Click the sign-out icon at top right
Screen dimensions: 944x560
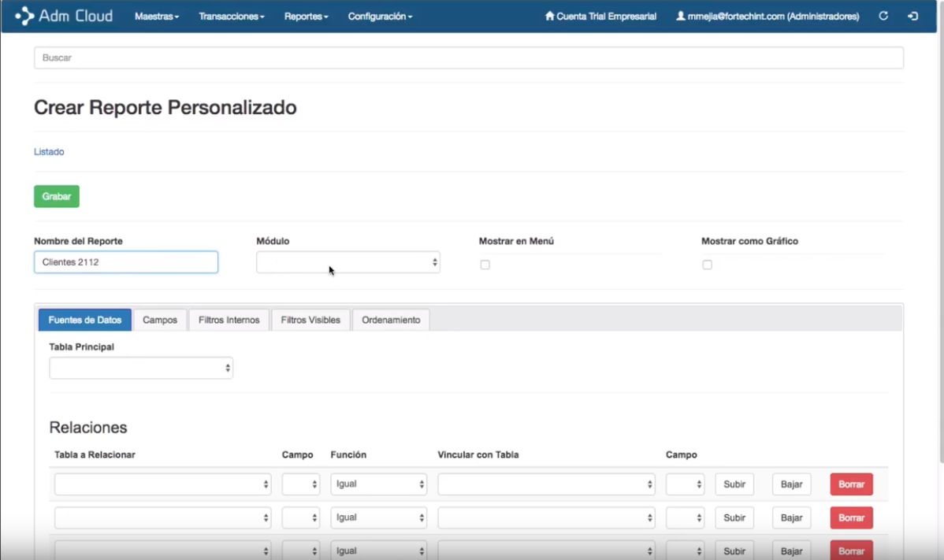pyautogui.click(x=914, y=16)
